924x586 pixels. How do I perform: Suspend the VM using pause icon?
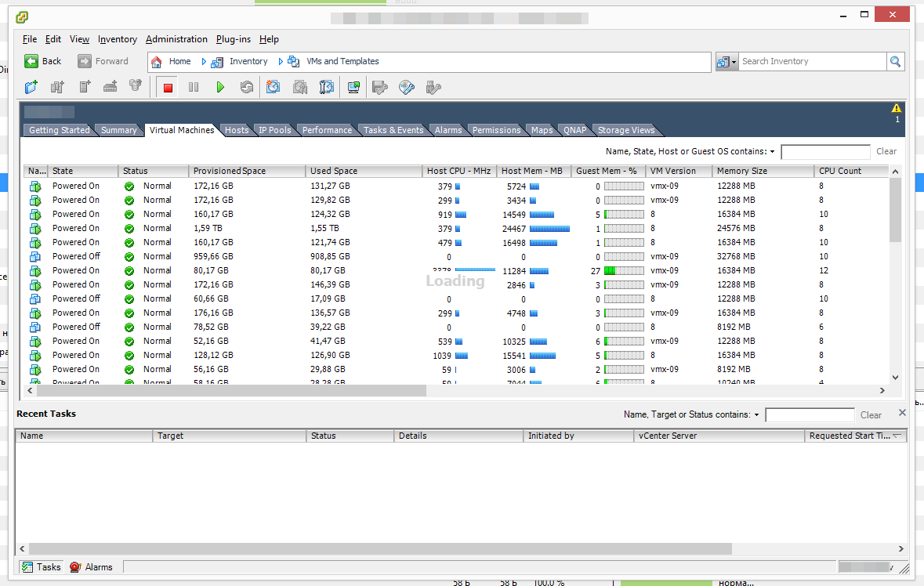[194, 87]
